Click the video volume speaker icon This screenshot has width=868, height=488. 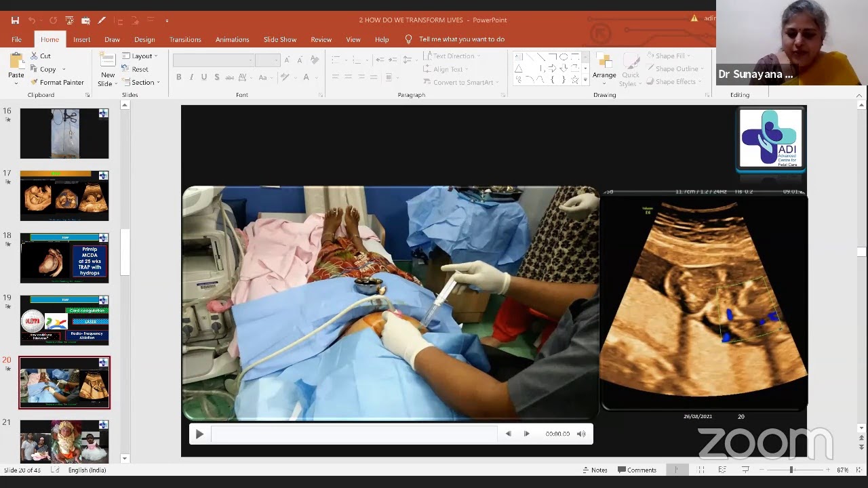(581, 434)
